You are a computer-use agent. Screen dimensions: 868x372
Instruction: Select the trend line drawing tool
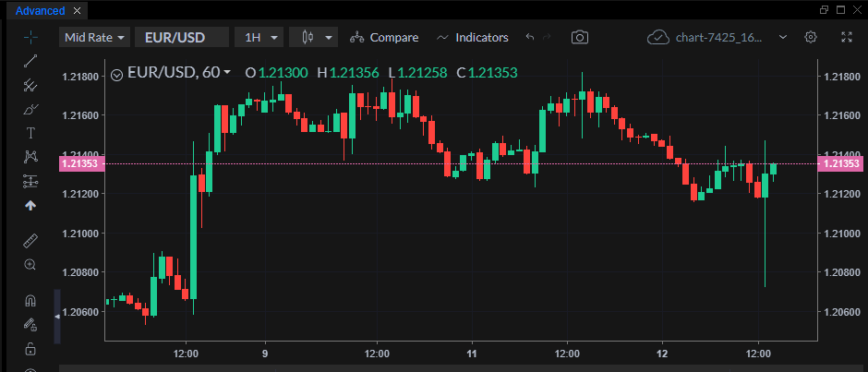tap(30, 61)
